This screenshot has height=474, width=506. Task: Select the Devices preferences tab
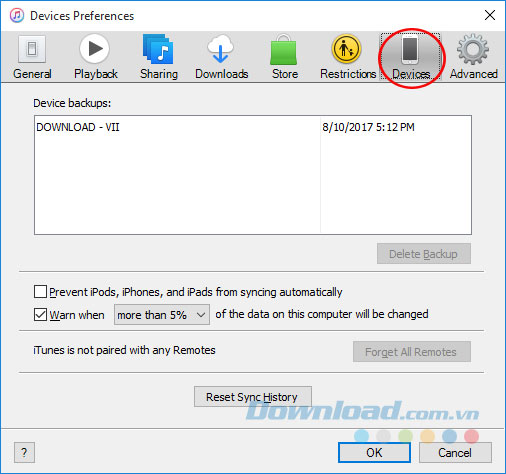411,57
